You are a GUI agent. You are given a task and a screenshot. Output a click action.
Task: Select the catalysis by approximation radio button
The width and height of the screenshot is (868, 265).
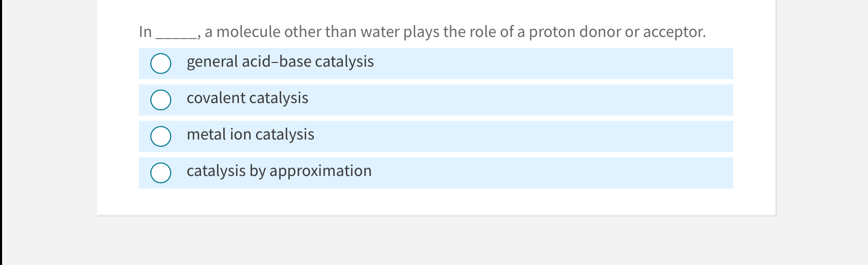[161, 173]
